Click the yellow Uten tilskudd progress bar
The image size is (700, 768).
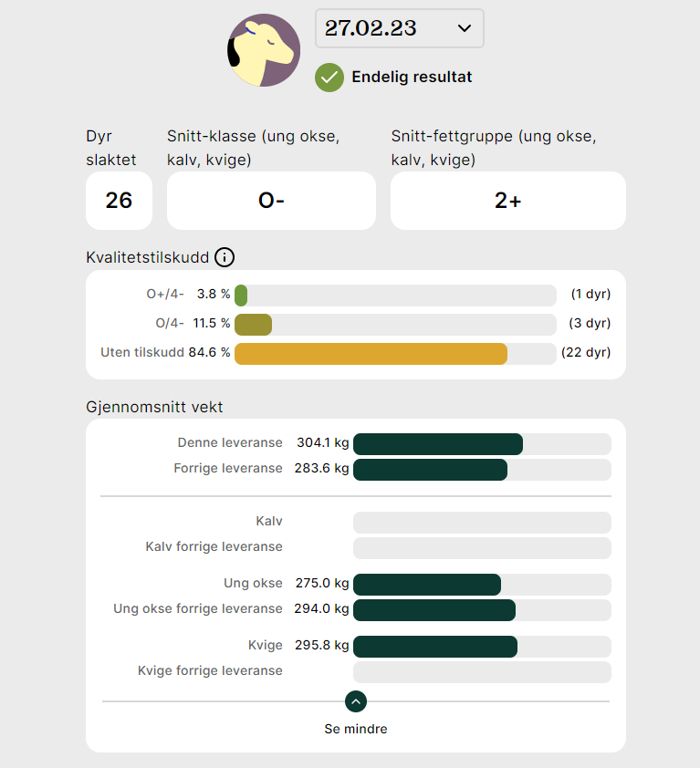371,353
